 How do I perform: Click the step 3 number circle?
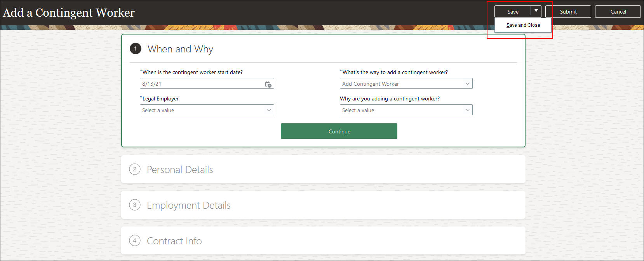point(134,205)
